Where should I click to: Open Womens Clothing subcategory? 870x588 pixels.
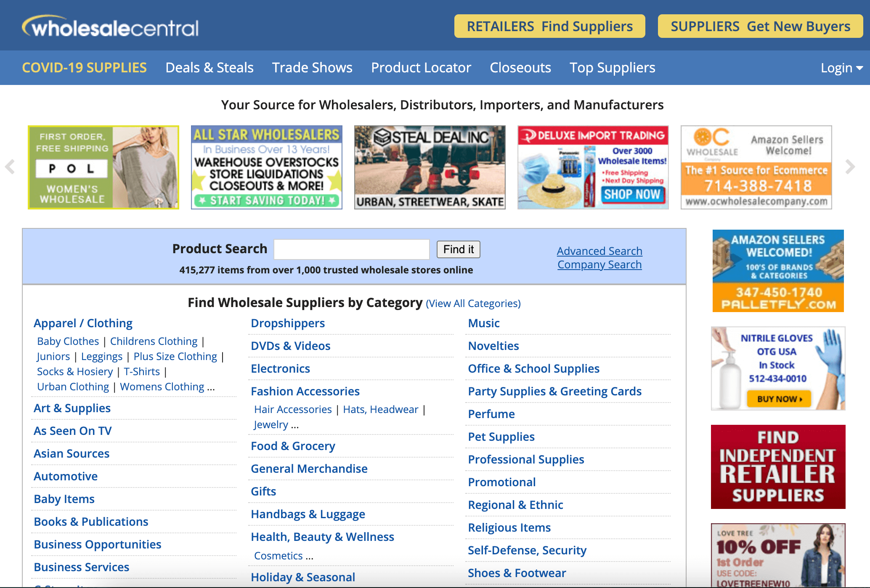point(162,387)
